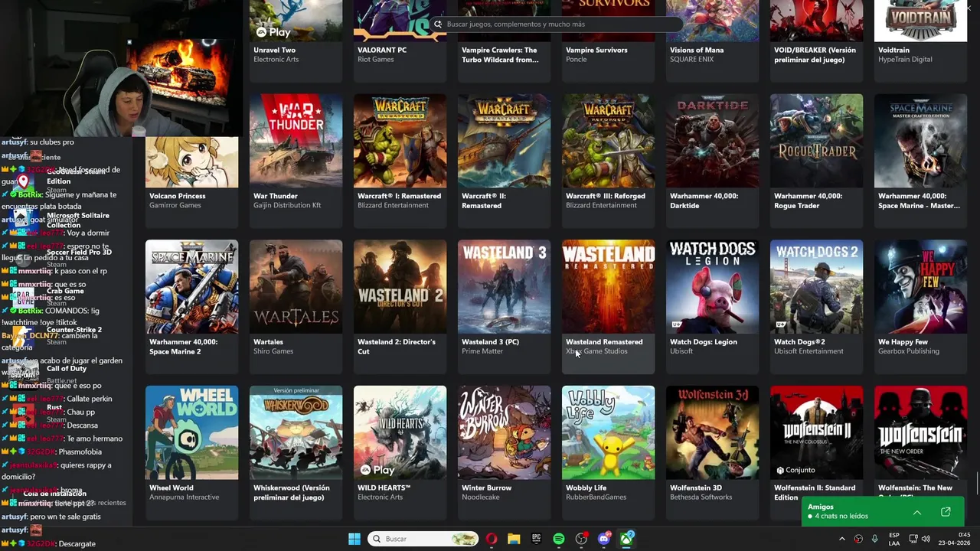
Task: Open Wolfenstein: The New Order card
Action: point(920,440)
